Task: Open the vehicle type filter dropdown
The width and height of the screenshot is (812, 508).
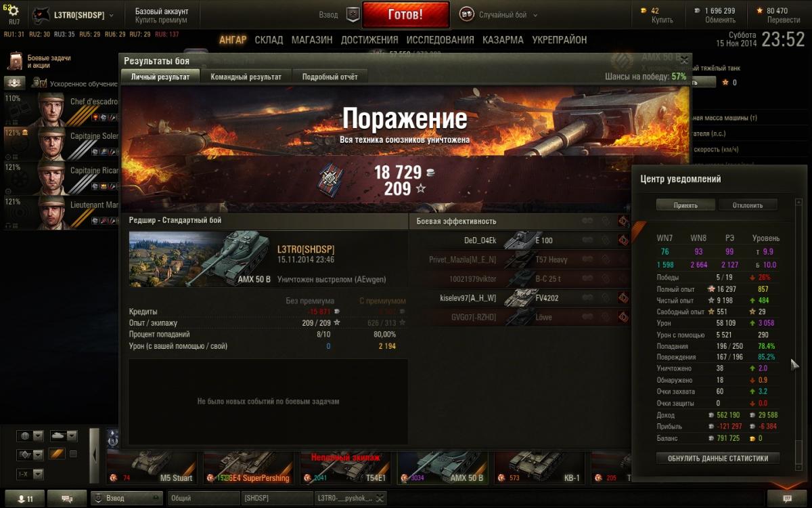Action: (64, 436)
